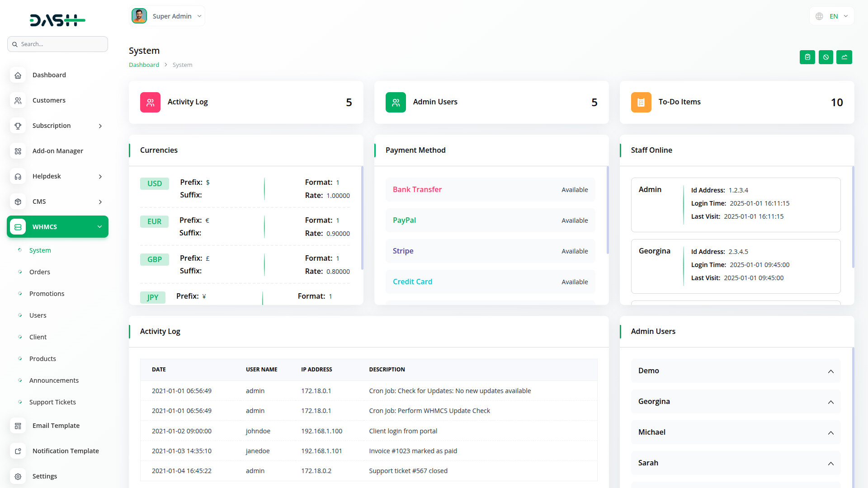Collapse the Michael admin user panel
This screenshot has width=868, height=488.
830,433
